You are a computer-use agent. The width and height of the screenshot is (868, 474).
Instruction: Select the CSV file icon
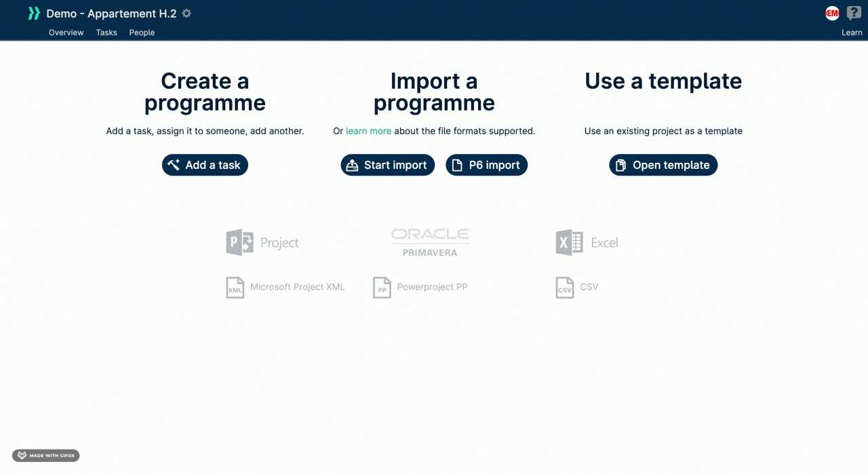(x=564, y=288)
